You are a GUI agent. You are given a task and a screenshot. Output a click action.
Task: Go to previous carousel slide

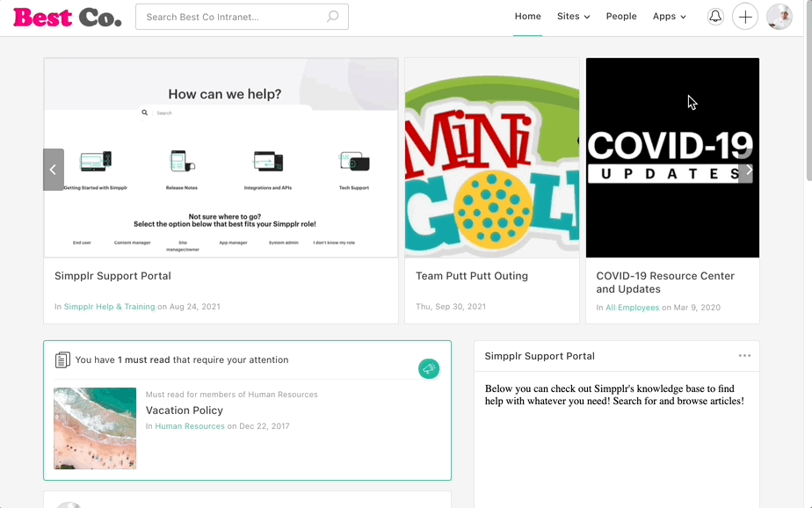pos(54,170)
